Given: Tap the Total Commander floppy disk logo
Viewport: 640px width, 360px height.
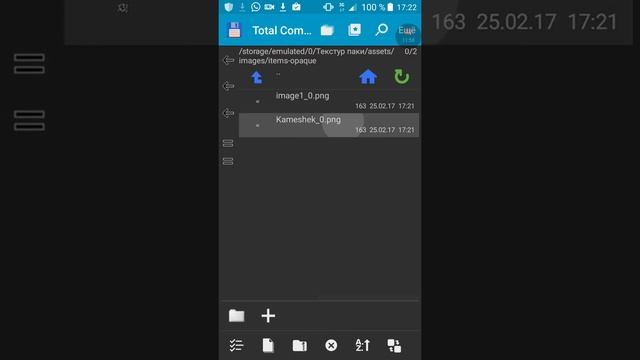Looking at the screenshot, I should (234, 30).
